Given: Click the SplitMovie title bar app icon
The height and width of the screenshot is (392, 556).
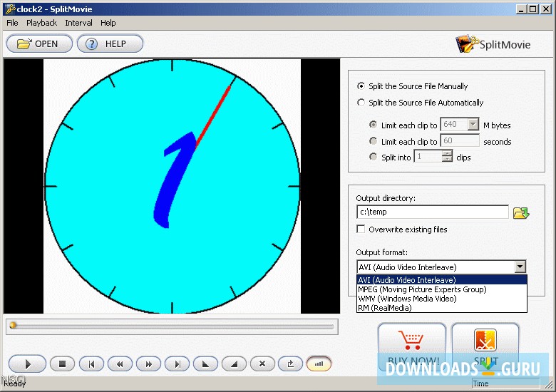Looking at the screenshot, I should point(10,9).
